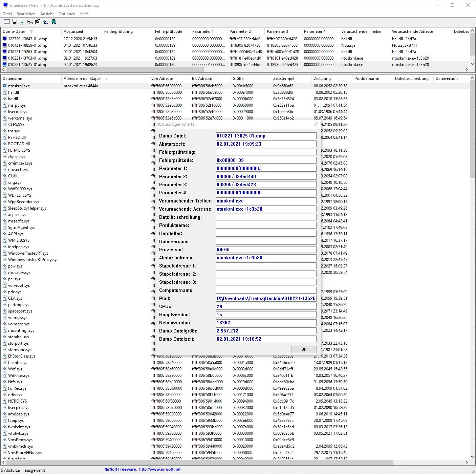Click the Ndu.sys+3711 address cell
This screenshot has width=476, height=474.
click(404, 45)
